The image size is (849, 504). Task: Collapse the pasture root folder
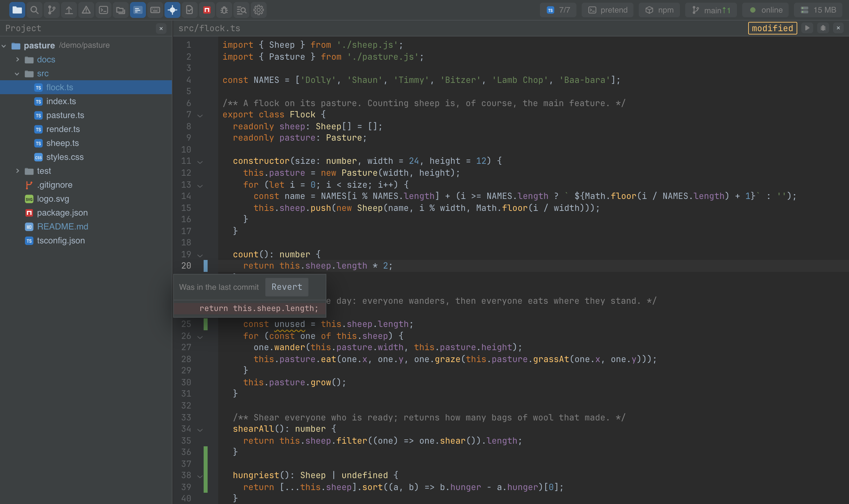(4, 45)
